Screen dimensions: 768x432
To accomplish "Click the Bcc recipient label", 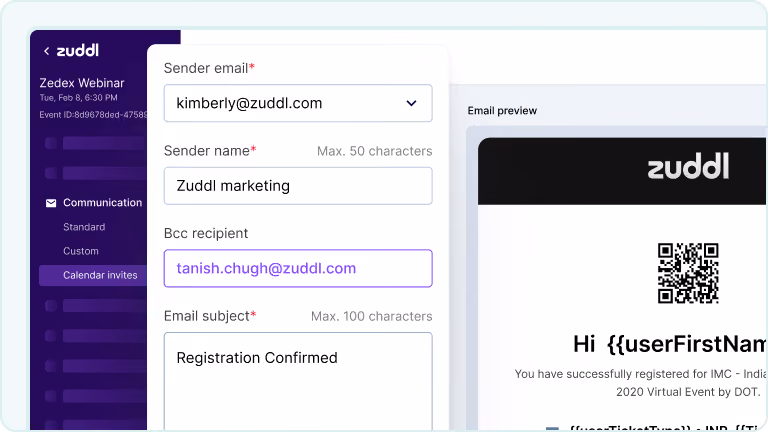I will point(206,234).
